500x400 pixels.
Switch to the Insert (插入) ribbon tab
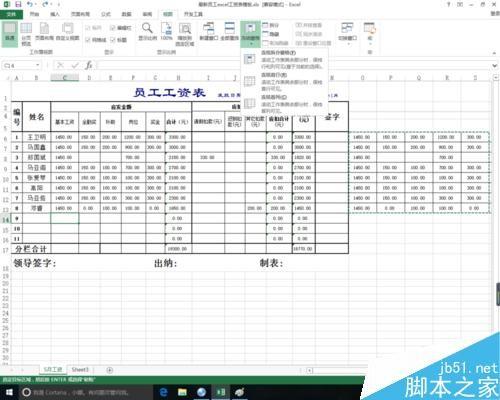click(54, 14)
